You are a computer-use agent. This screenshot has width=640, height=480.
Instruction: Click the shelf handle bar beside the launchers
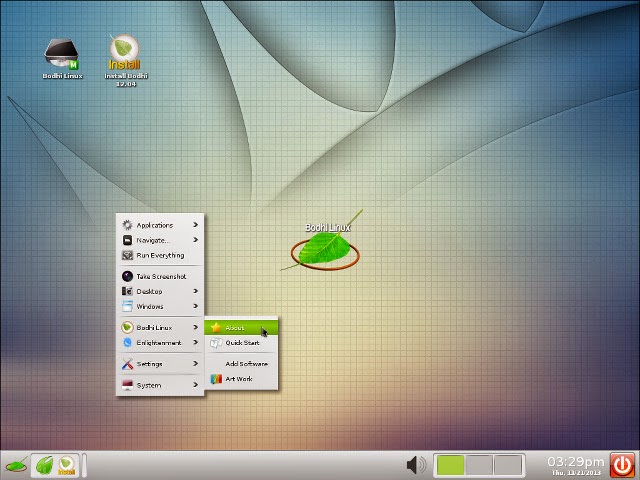[x=84, y=465]
